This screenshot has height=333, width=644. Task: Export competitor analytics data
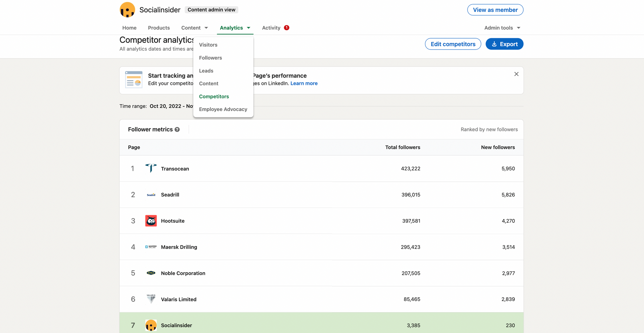point(505,44)
